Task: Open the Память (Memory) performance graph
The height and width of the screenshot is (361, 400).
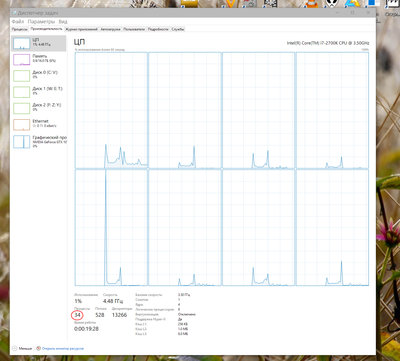Action: [x=39, y=59]
